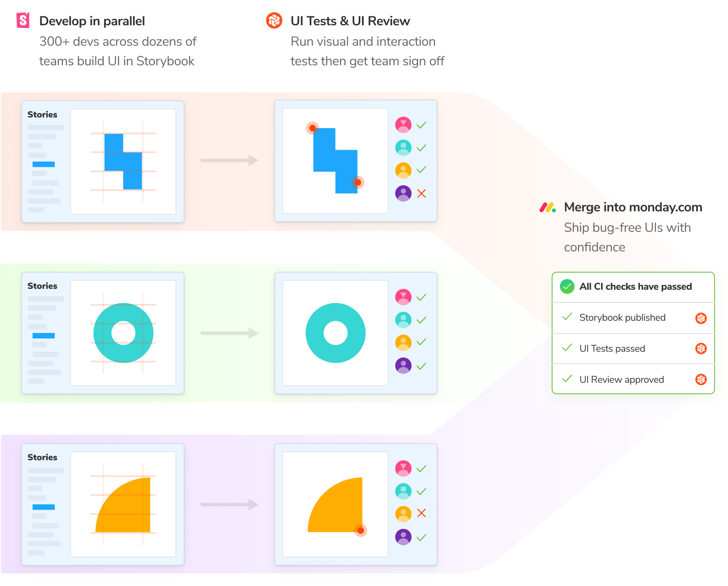
Task: Click the purple reviewer avatar next to red X in top panel
Action: [x=403, y=193]
